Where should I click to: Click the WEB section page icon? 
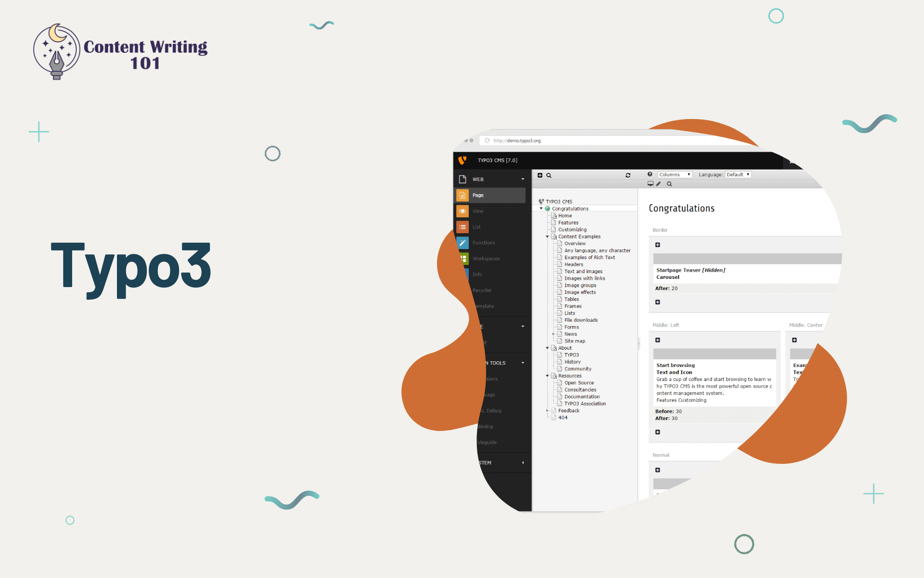pos(462,179)
